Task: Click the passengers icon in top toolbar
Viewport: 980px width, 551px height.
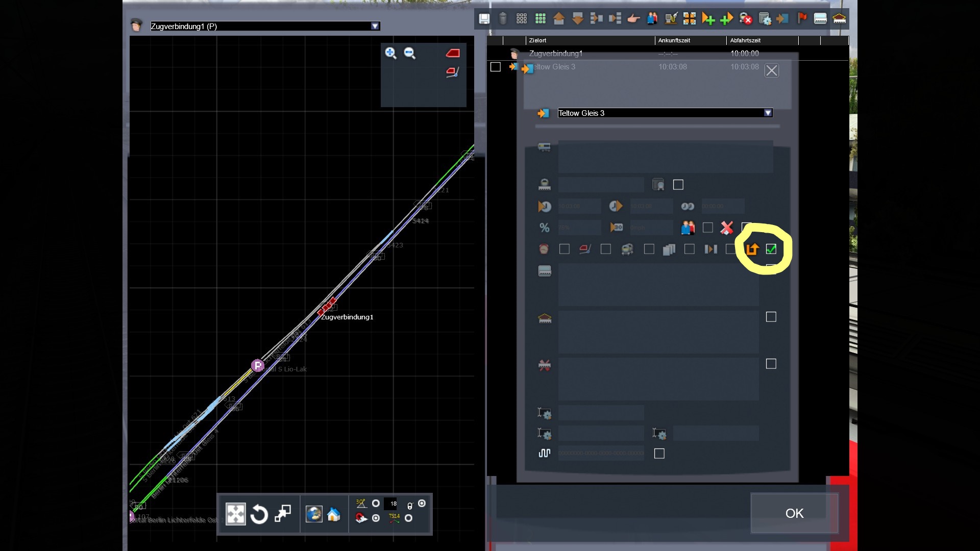Action: click(652, 19)
